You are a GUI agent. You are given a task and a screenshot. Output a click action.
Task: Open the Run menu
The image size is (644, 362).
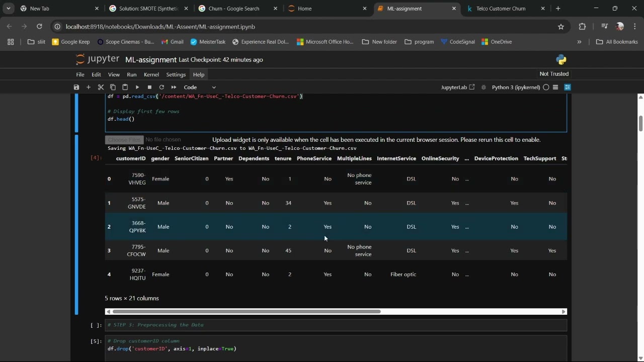click(132, 74)
